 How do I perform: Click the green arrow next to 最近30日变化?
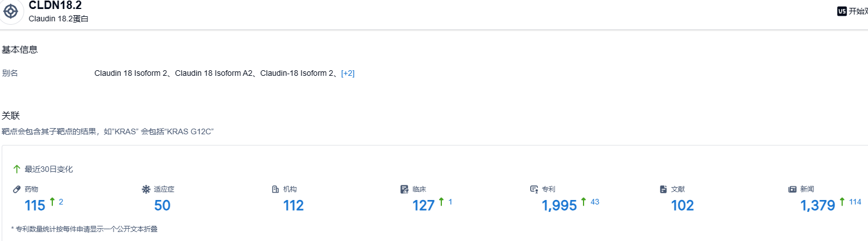(17, 169)
